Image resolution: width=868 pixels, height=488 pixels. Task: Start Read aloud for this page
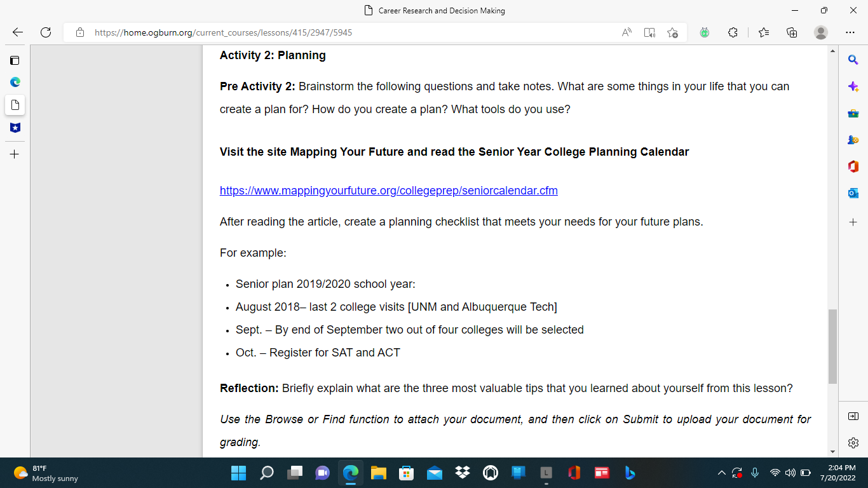tap(626, 32)
